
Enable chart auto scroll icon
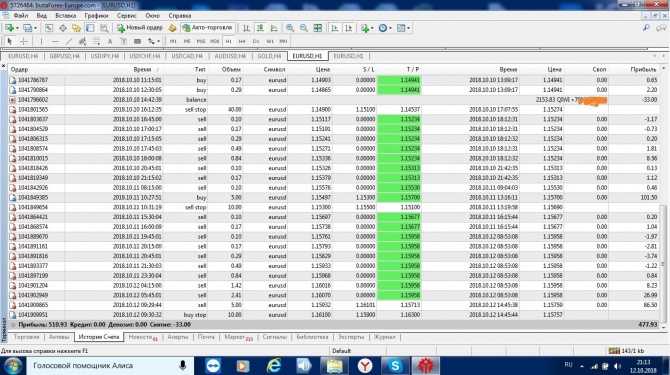pyautogui.click(x=335, y=28)
